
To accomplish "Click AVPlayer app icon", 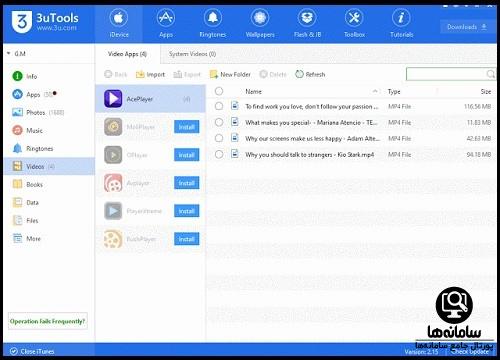I will [x=113, y=183].
